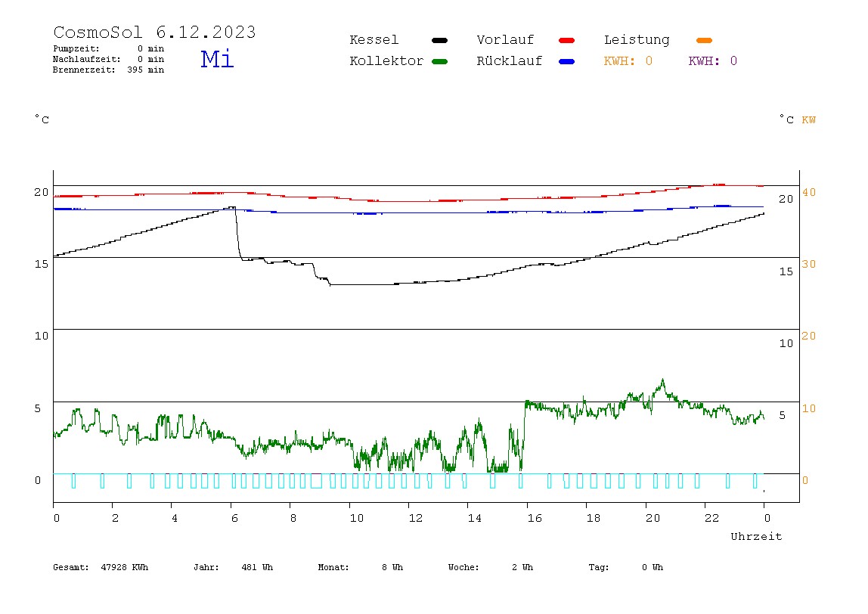Click the '12' hour tick label
Image resolution: width=868 pixels, height=614 pixels.
pyautogui.click(x=415, y=518)
